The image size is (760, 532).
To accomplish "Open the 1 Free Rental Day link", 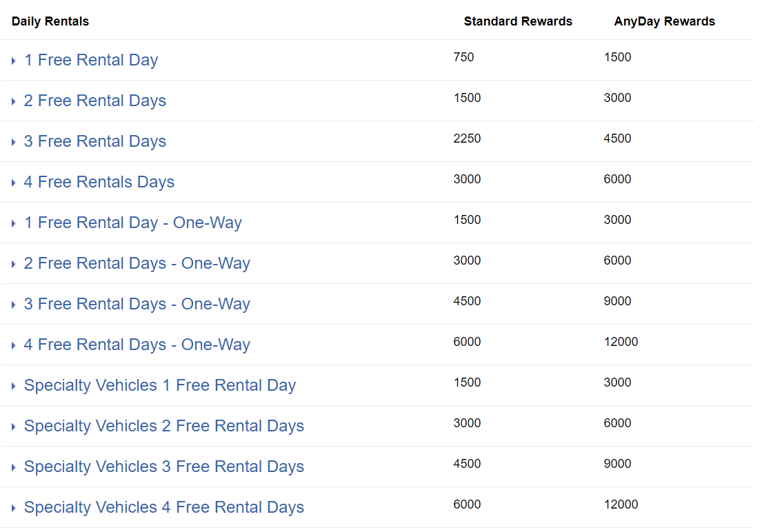I will point(90,60).
